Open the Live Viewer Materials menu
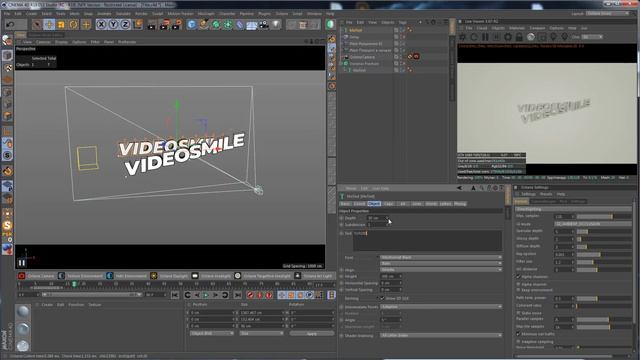Screen dimensions: 640x360 click(517, 28)
